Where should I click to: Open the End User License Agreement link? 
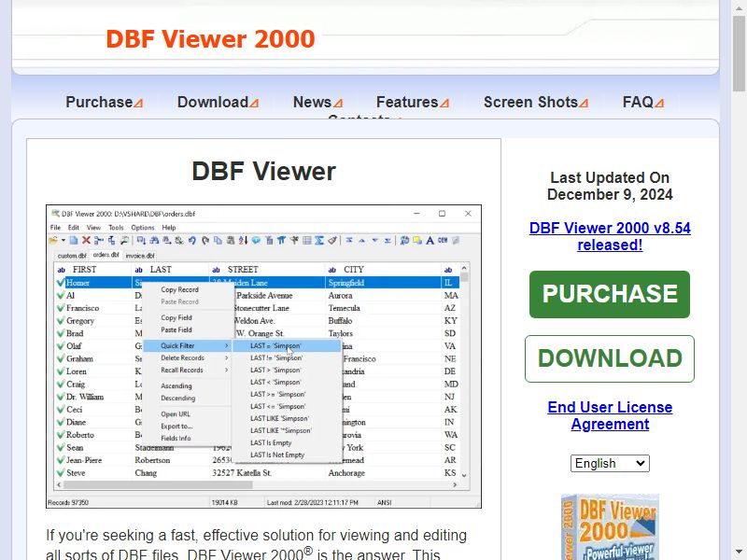click(x=610, y=415)
